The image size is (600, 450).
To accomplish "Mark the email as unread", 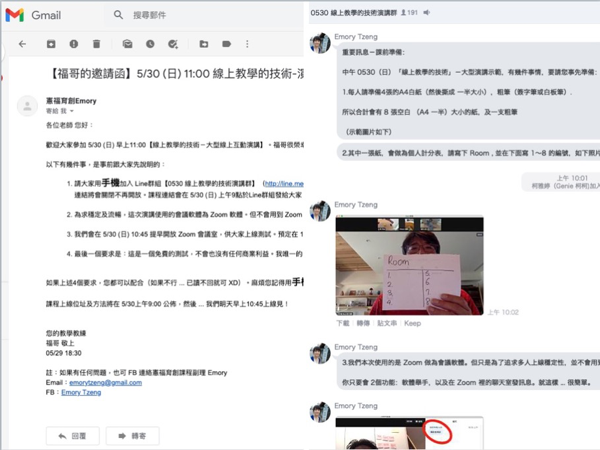I will point(127,44).
